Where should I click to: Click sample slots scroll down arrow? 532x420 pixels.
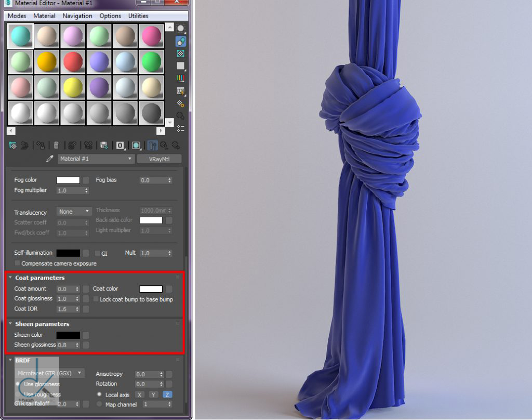coord(170,122)
